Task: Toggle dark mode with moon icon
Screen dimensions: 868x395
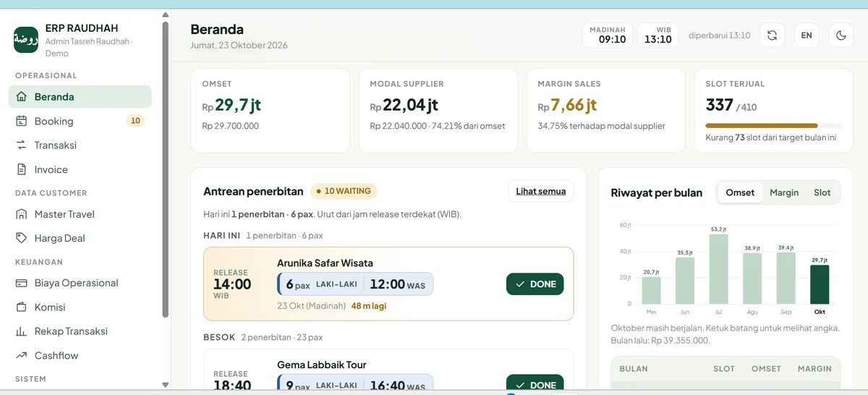Action: (841, 35)
